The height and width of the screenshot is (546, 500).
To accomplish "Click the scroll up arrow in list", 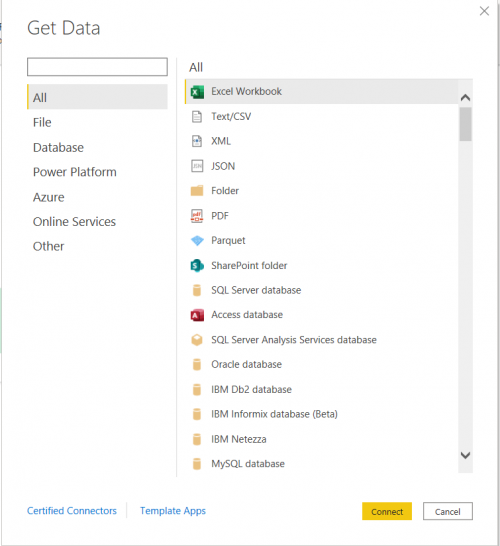I will [x=466, y=98].
